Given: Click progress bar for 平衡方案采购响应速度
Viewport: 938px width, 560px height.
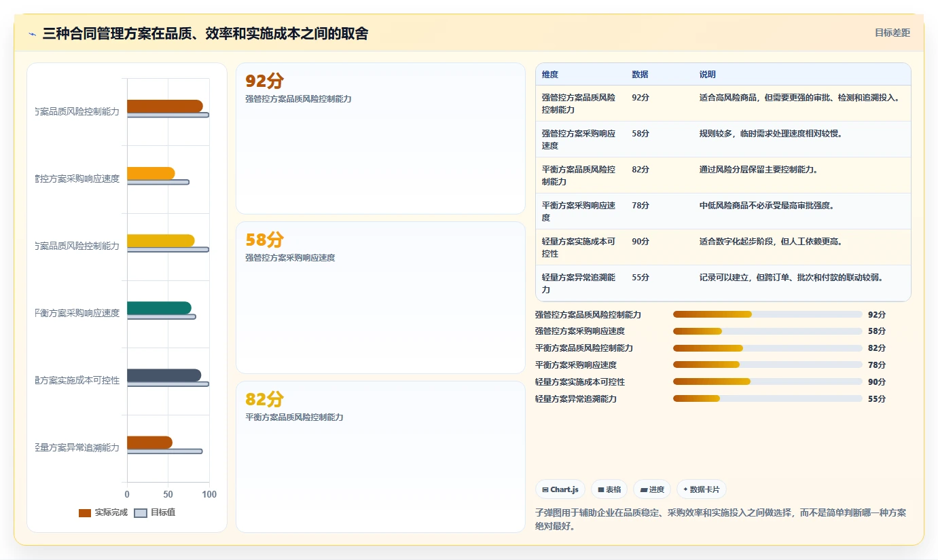Looking at the screenshot, I should (768, 365).
